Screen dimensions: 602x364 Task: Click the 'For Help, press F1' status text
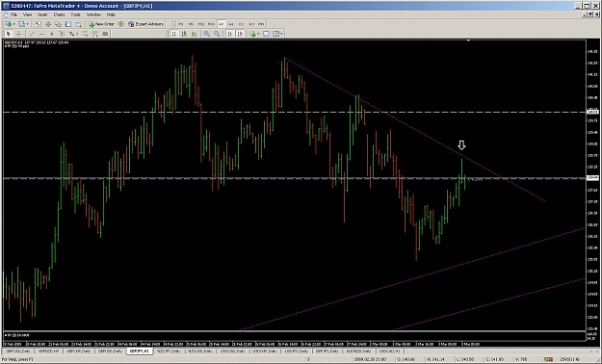click(17, 359)
